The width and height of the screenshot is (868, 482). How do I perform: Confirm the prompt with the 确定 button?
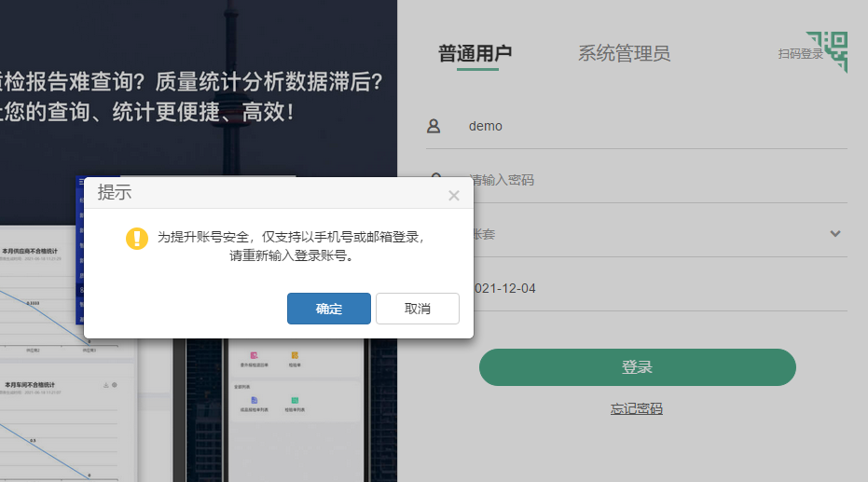click(329, 309)
